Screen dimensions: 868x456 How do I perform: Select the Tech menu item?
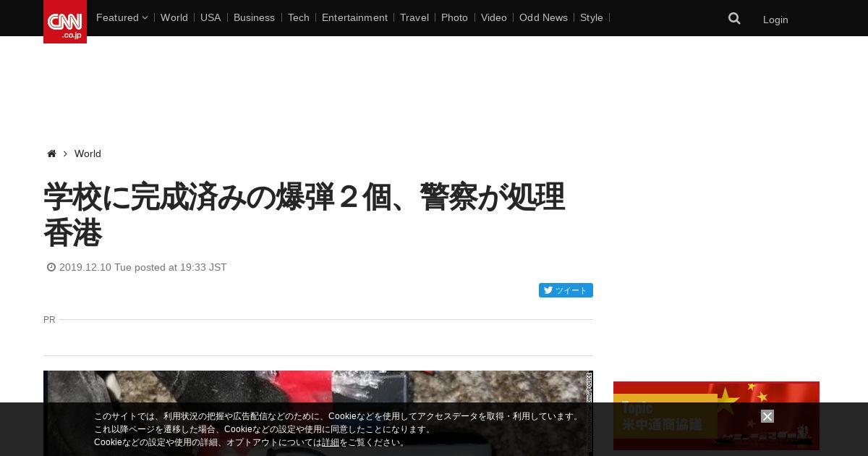coord(299,17)
